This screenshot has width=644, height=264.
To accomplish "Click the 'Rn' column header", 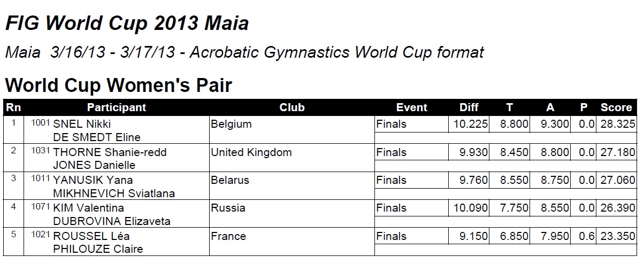I will [12, 107].
